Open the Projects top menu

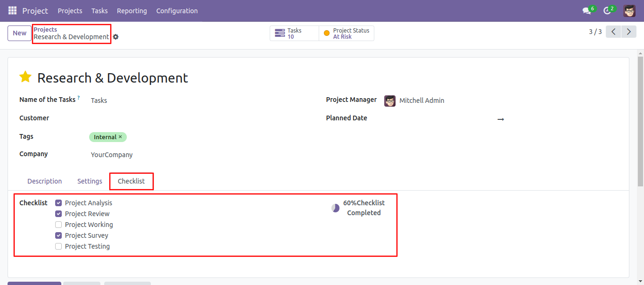[x=70, y=10]
